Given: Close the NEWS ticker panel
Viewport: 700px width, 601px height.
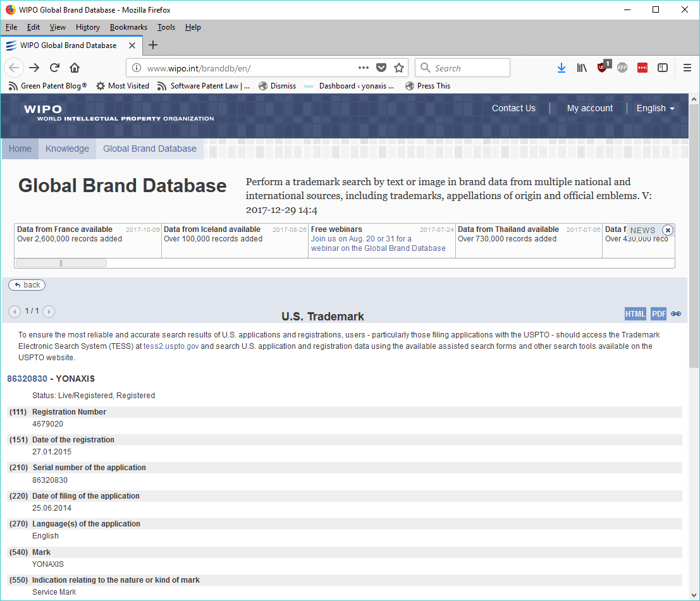Looking at the screenshot, I should [x=668, y=230].
